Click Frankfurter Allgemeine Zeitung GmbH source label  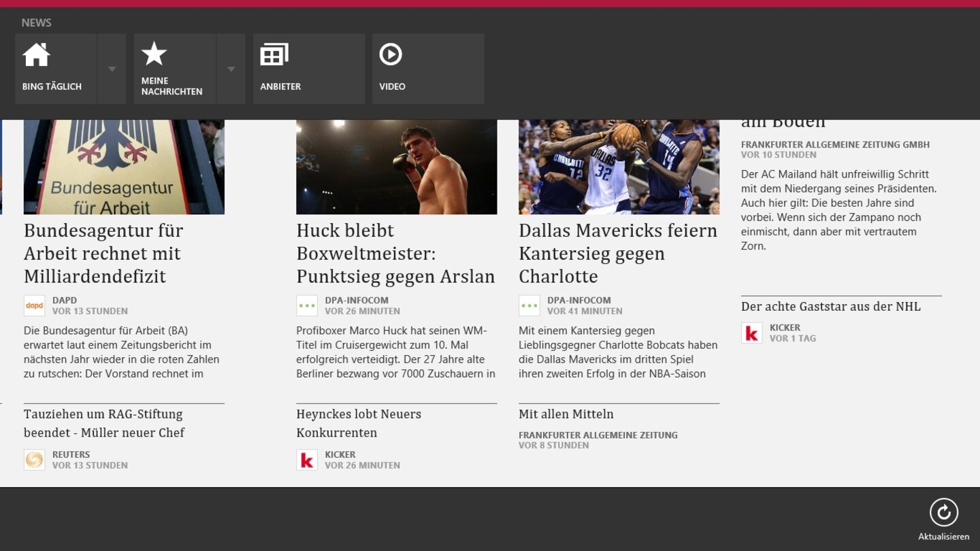pos(835,144)
